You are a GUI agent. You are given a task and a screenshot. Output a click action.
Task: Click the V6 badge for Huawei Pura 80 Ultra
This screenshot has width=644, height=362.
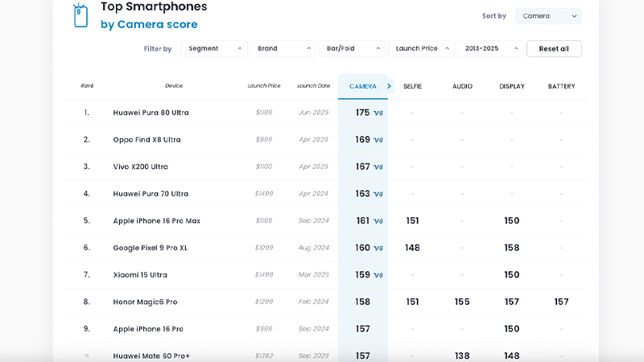coord(378,113)
